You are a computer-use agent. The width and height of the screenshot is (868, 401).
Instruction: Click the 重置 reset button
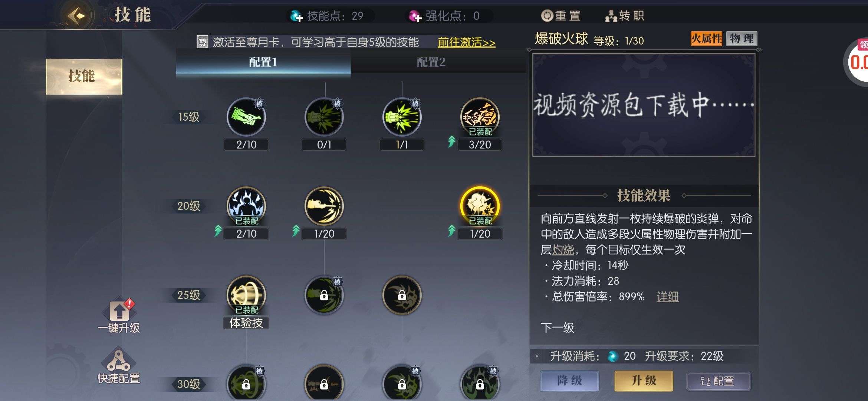(561, 16)
